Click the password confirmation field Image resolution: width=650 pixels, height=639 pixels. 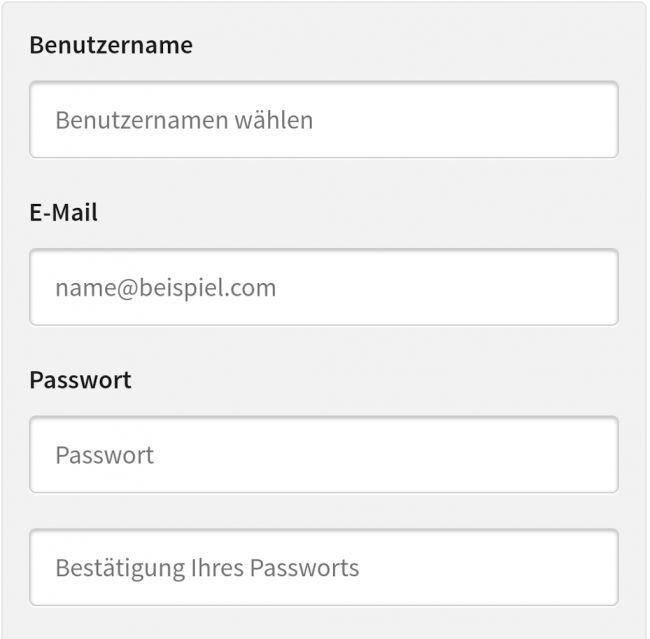[x=324, y=568]
